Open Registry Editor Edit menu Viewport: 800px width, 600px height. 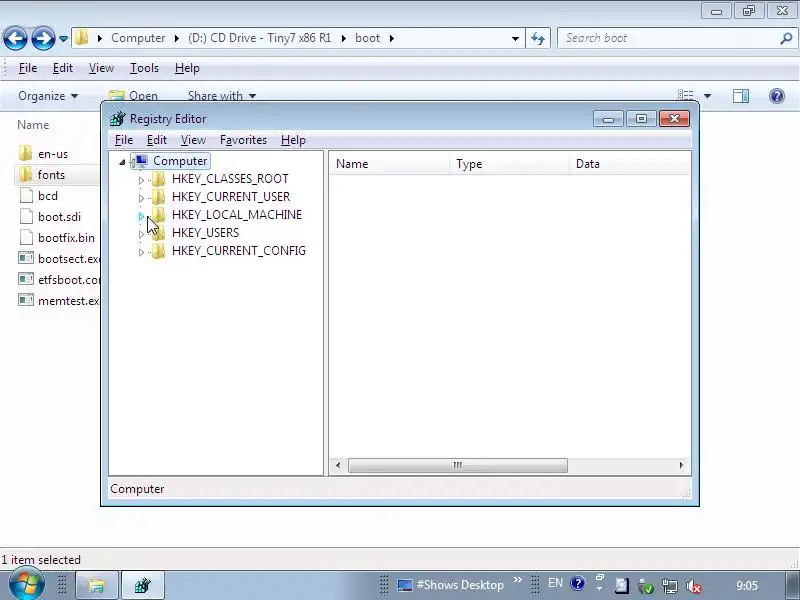point(157,140)
